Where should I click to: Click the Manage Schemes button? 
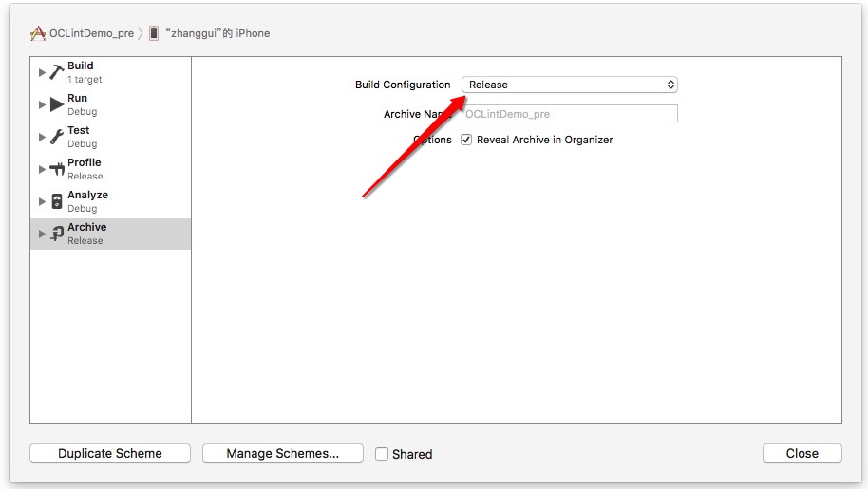click(x=282, y=454)
